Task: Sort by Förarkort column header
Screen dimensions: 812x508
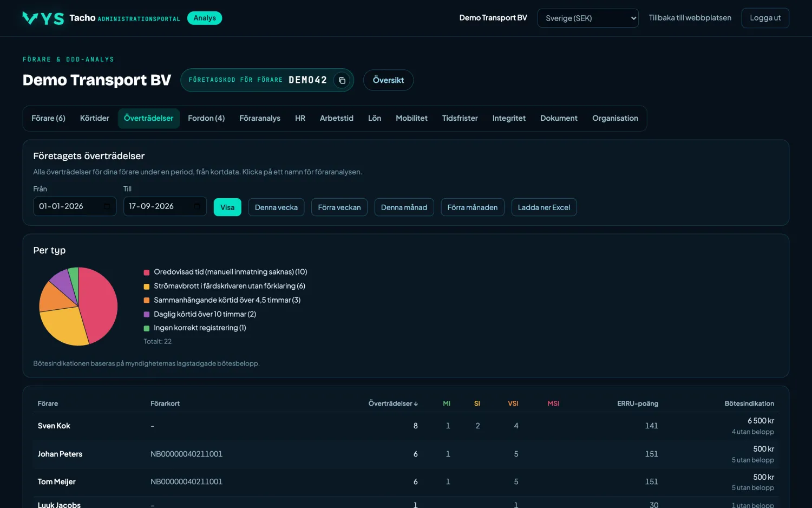Action: [x=165, y=403]
